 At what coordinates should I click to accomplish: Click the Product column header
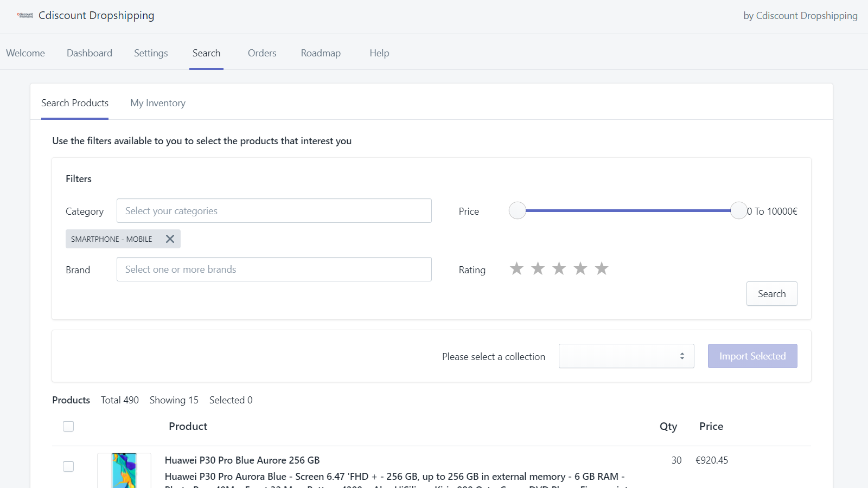pyautogui.click(x=188, y=426)
